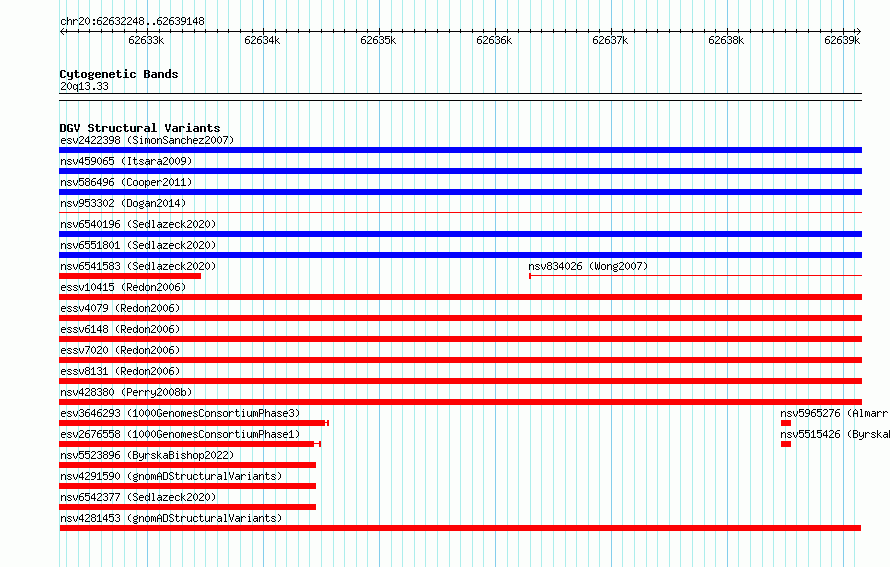Click the nsv953302 (Dogan2014) label
Image resolution: width=890 pixels, height=567 pixels.
click(123, 203)
